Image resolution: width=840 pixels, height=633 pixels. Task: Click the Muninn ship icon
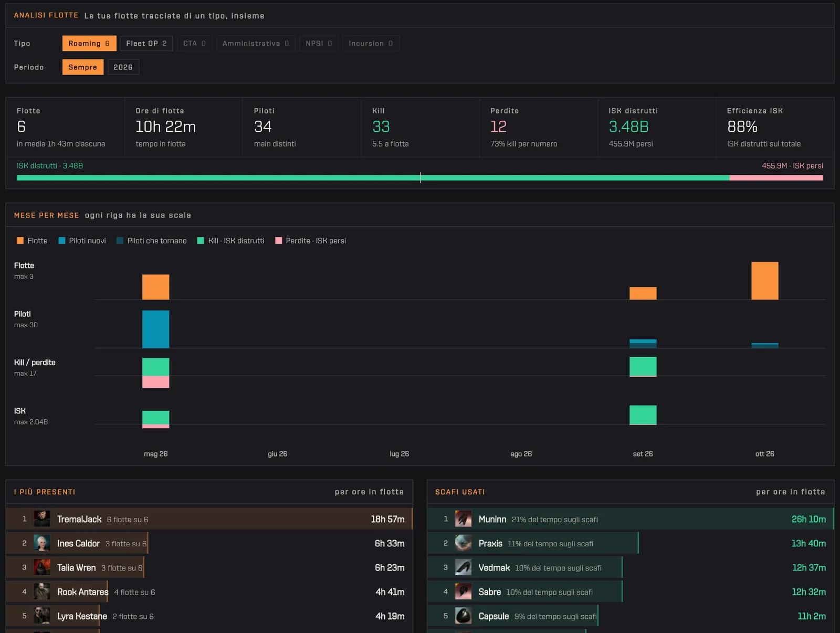(463, 519)
